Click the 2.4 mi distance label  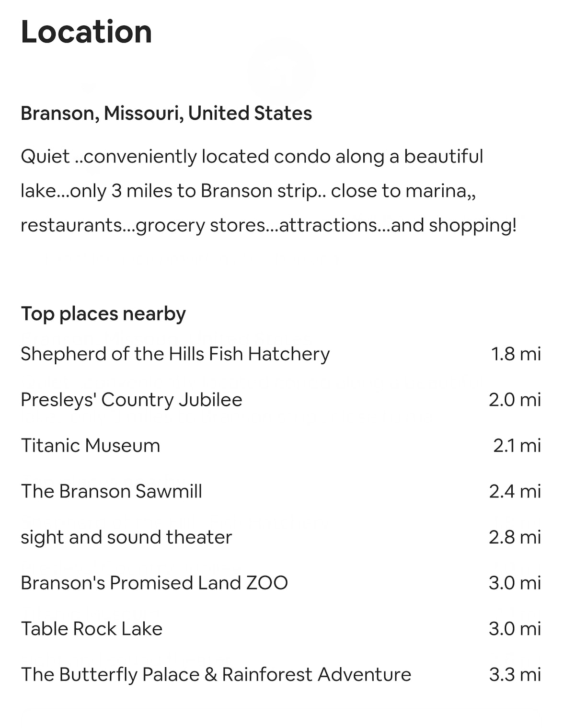(x=515, y=491)
